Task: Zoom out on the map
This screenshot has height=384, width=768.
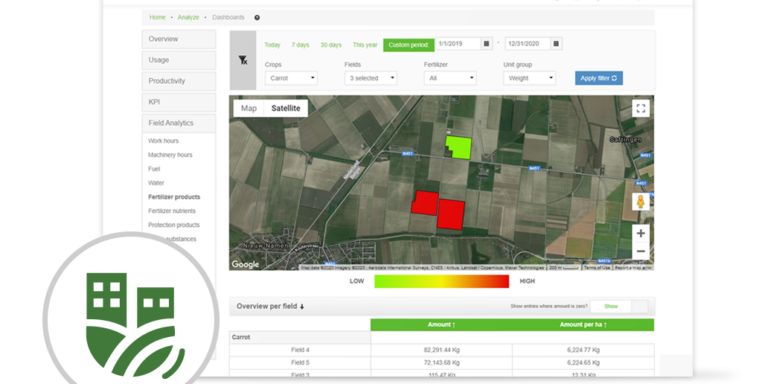Action: 641,251
